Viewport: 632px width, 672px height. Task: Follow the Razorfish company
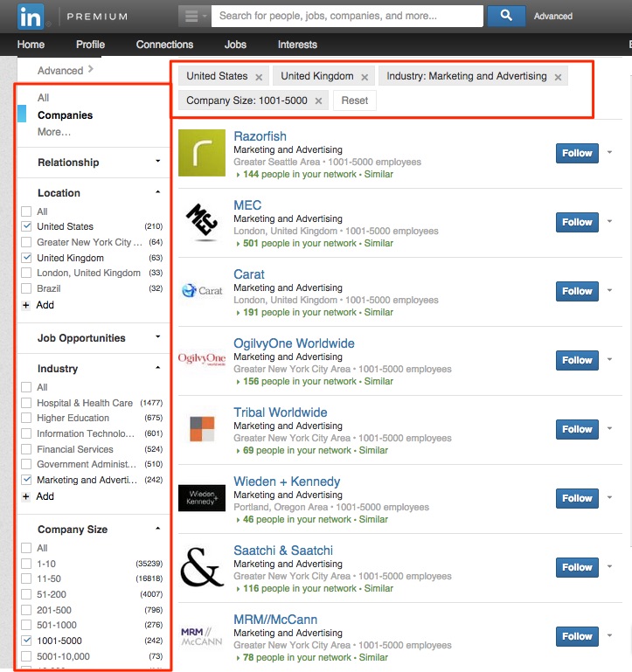click(x=577, y=153)
